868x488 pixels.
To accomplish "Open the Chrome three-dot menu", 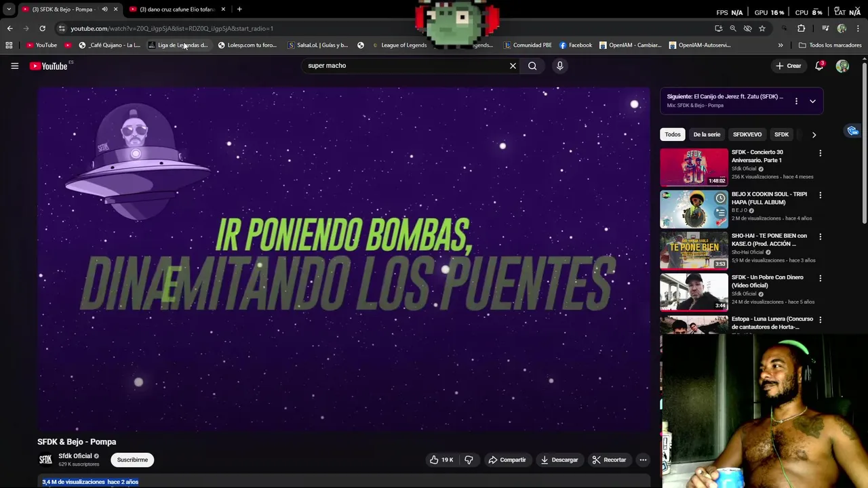I will tap(858, 28).
